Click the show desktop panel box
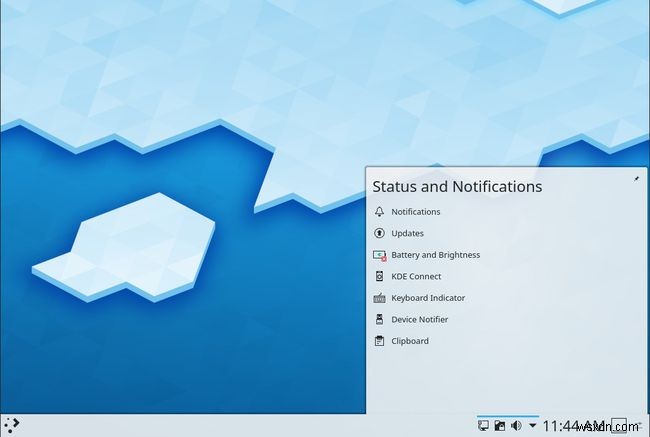Image resolution: width=650 pixels, height=437 pixels. 619,426
